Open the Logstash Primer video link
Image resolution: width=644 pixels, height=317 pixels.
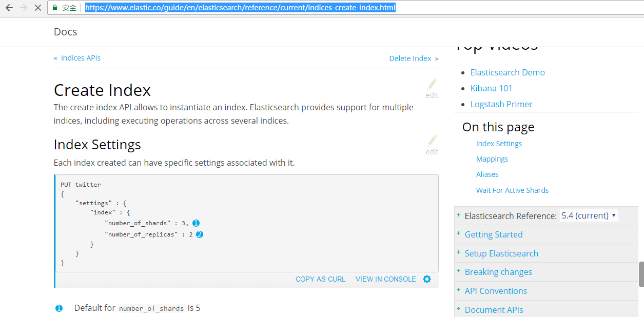[x=501, y=104]
